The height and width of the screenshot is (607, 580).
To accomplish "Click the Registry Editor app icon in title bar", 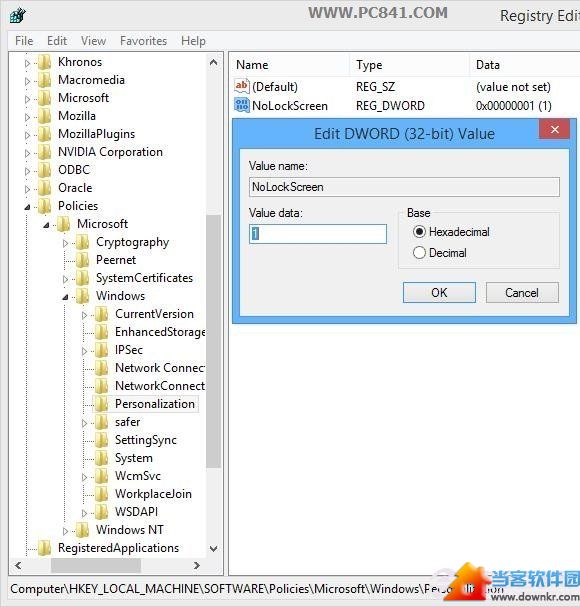I will pyautogui.click(x=17, y=15).
